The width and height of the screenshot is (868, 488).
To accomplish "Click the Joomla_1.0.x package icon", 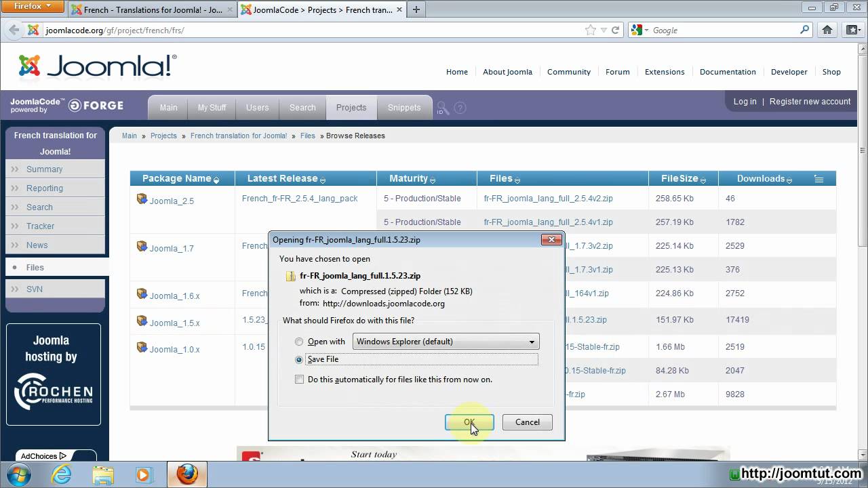I will tap(142, 347).
